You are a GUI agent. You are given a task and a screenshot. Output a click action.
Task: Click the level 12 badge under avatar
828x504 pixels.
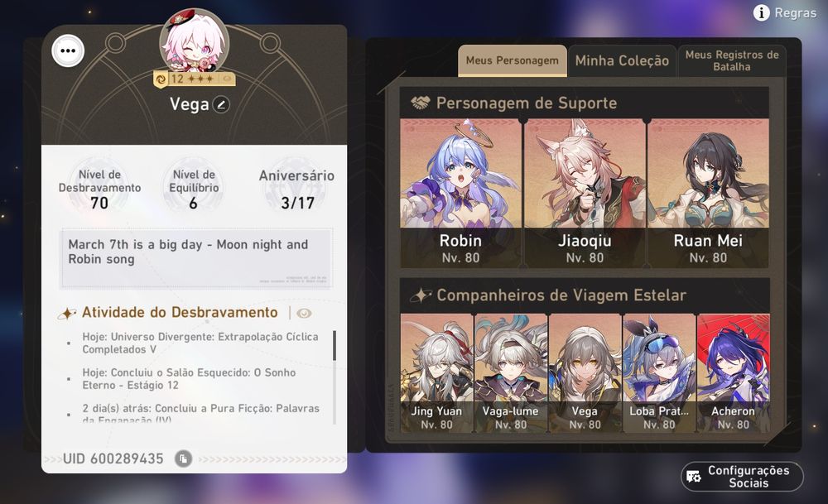(194, 79)
